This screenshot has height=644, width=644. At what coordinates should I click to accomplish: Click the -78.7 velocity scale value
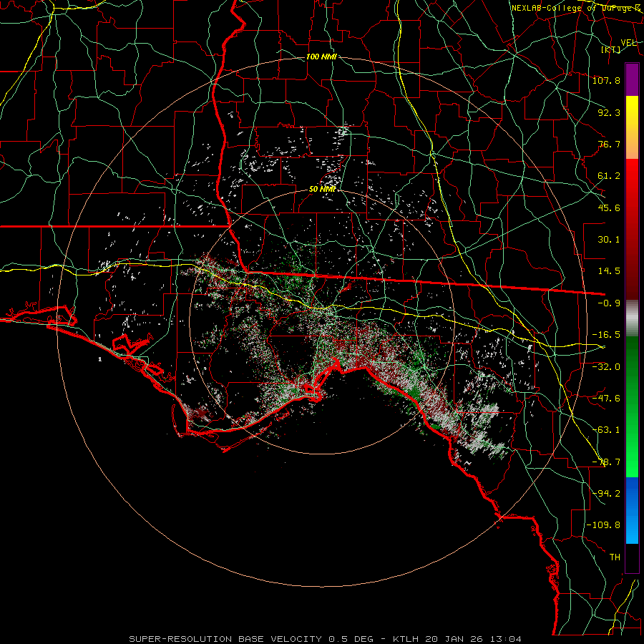606,462
